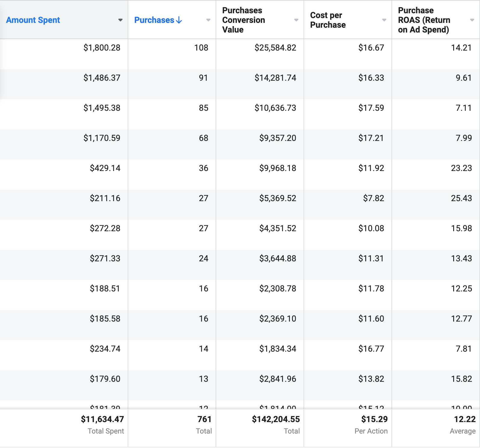480x448 pixels.
Task: Click the $11,634.47 Total Spent summary
Action: pos(102,419)
